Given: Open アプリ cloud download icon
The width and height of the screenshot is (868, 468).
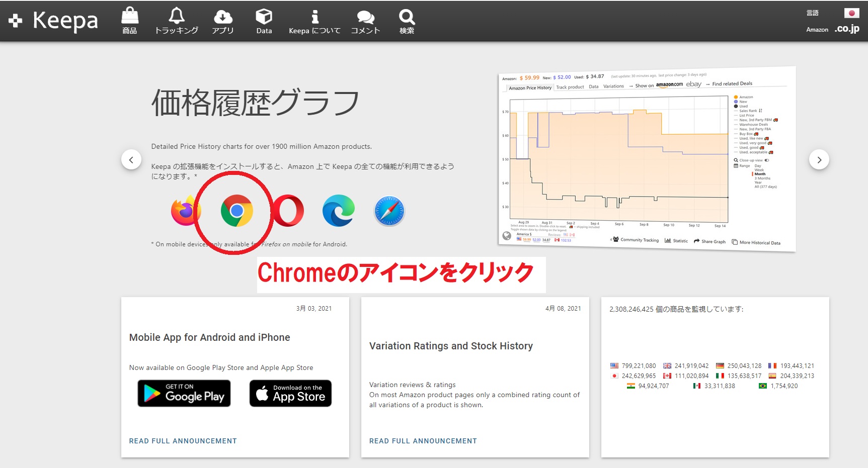Looking at the screenshot, I should point(223,21).
